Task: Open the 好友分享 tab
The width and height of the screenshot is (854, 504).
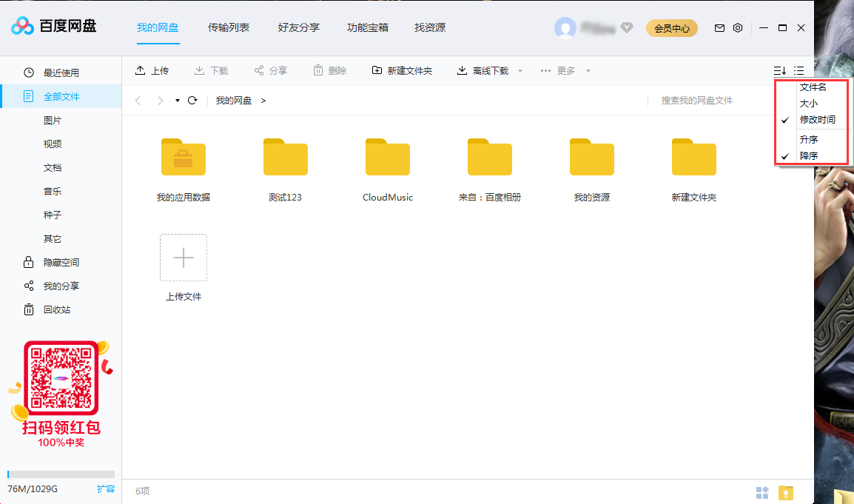Action: point(298,28)
